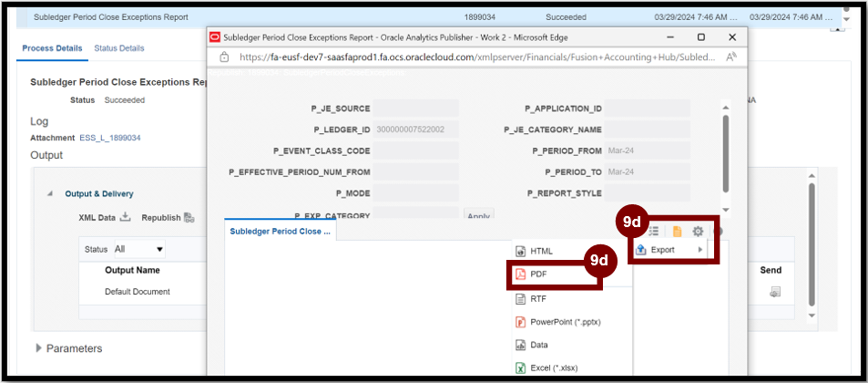This screenshot has width=868, height=383.
Task: Click the Apply button
Action: tap(478, 215)
